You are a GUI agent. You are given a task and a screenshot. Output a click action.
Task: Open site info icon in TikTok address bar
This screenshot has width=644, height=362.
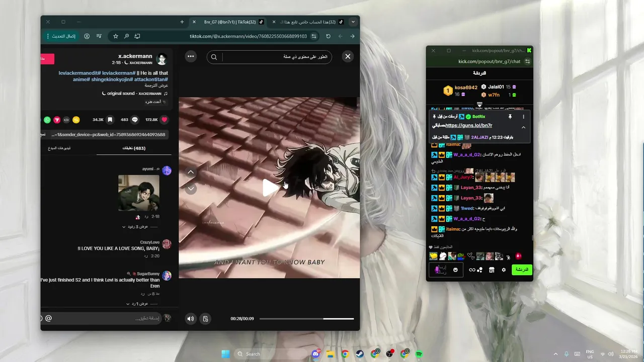[x=314, y=36]
